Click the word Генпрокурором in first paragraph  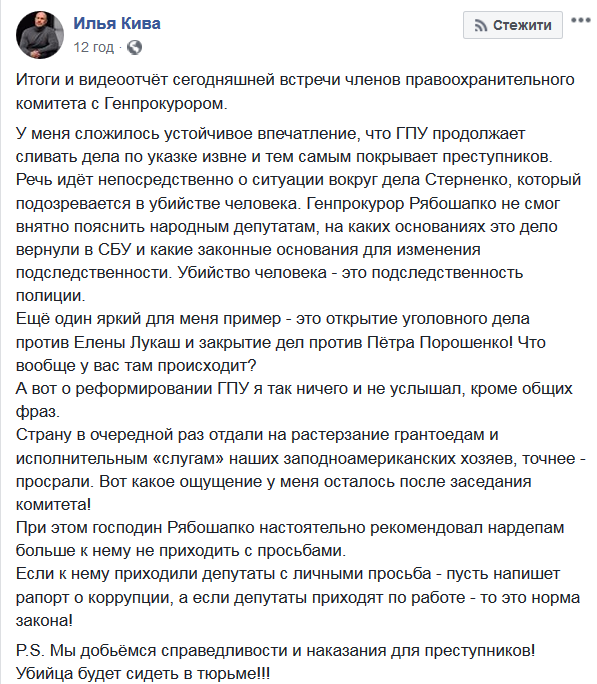tap(166, 103)
